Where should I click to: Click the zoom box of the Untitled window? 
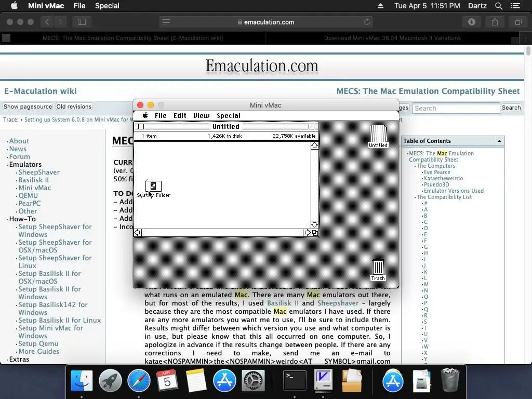click(311, 127)
